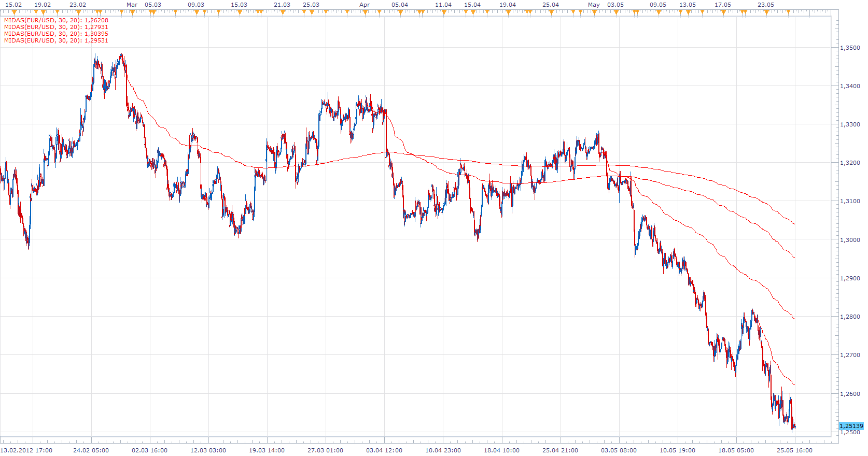Select the orange marker under 09.05 date
The width and height of the screenshot is (868, 456).
pos(659,12)
